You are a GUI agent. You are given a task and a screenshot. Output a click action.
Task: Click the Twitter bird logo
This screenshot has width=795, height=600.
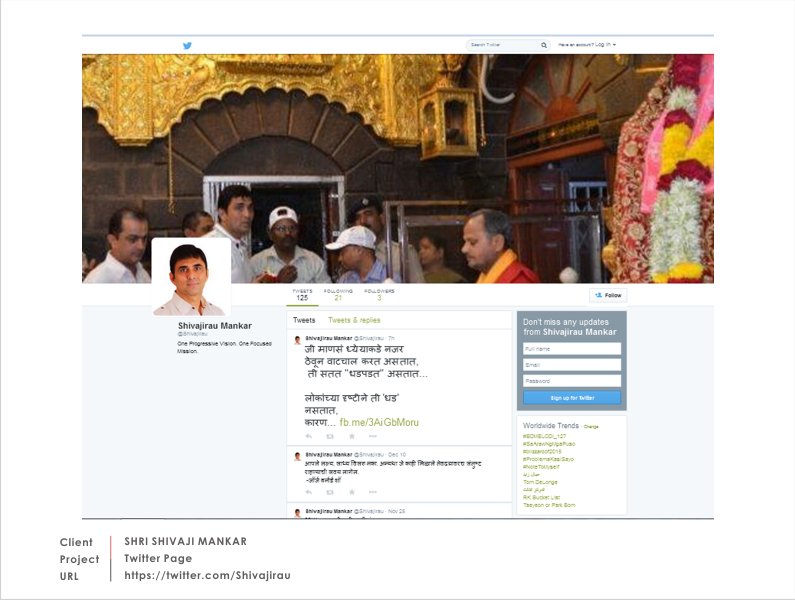(x=187, y=45)
